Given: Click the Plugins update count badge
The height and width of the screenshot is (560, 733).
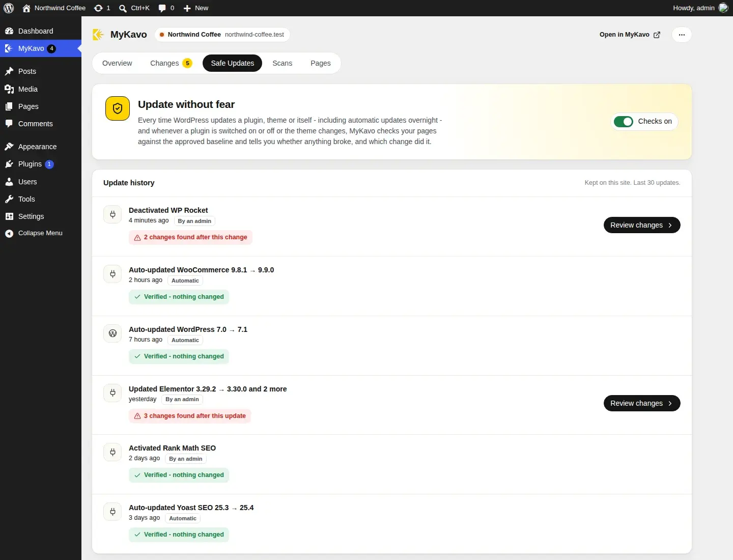Looking at the screenshot, I should 49,164.
